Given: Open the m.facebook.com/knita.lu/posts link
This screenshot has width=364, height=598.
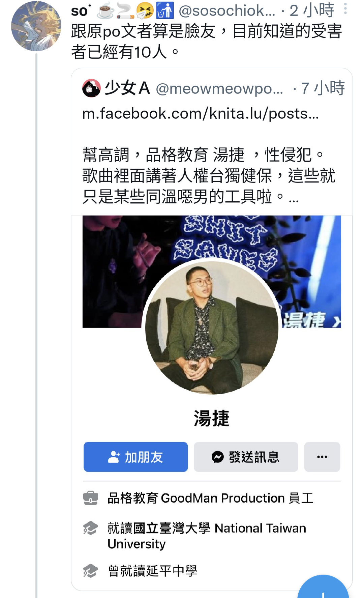Looking at the screenshot, I should tap(201, 114).
